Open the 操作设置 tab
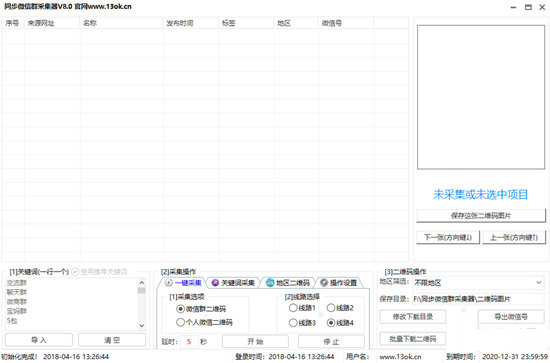This screenshot has width=550, height=363. tap(339, 283)
